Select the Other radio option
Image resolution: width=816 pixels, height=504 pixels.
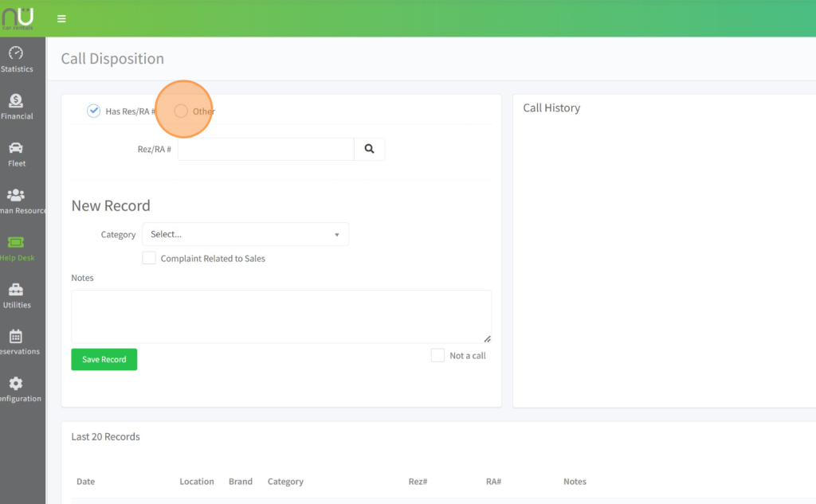pos(181,111)
